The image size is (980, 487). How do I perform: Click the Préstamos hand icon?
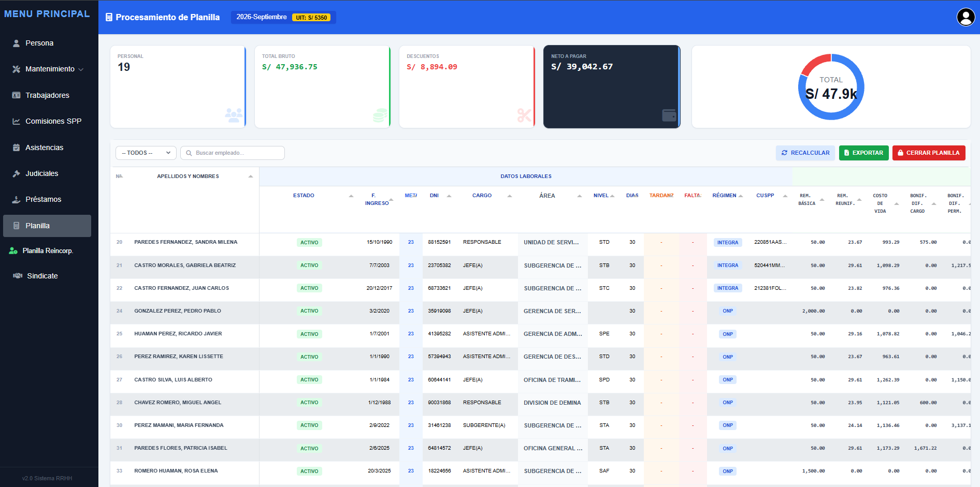[x=17, y=199]
